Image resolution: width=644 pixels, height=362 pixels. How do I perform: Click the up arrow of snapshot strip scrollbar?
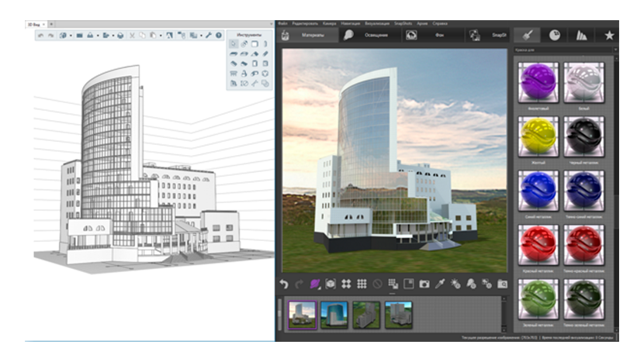[504, 298]
